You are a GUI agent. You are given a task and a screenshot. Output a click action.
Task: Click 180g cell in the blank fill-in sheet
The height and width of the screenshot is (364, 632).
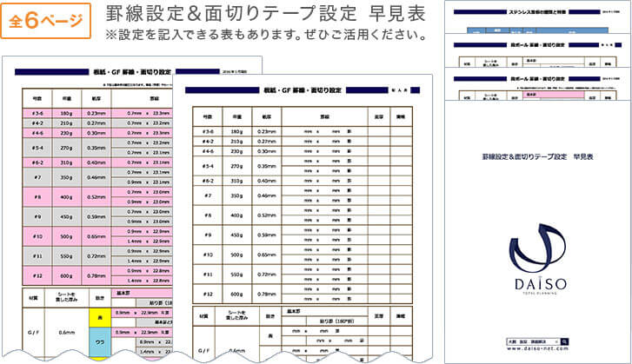[237, 132]
